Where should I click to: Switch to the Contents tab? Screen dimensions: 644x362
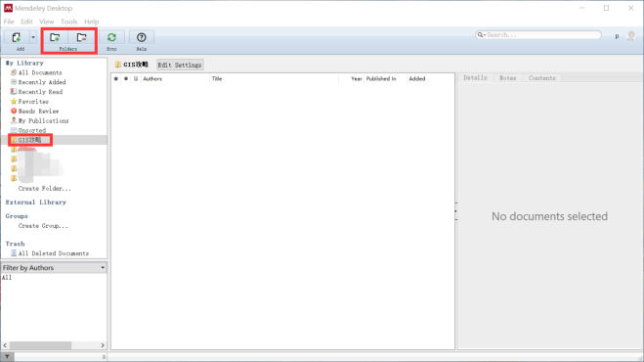click(541, 77)
